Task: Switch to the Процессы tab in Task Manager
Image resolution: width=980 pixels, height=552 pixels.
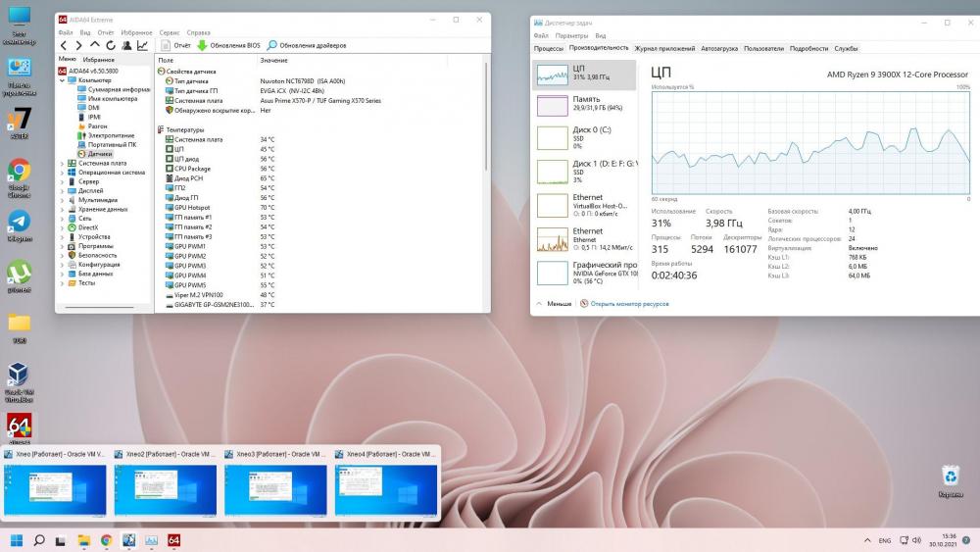Action: [x=548, y=48]
